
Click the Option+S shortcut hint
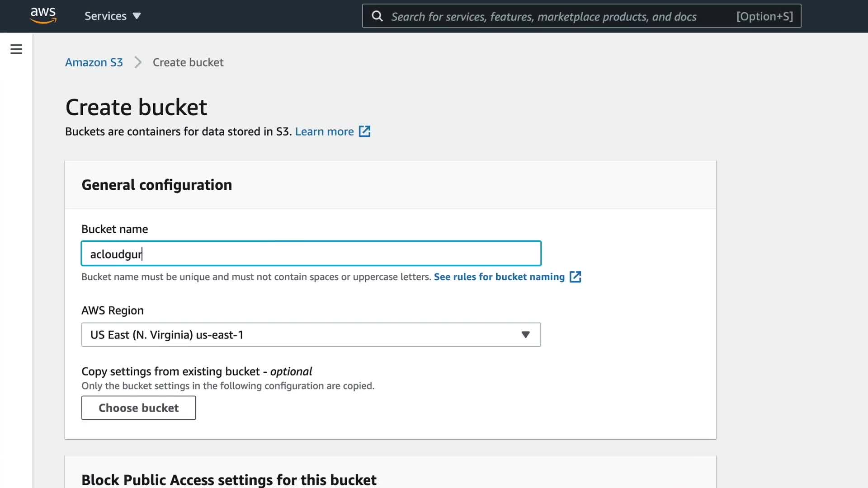click(x=764, y=16)
